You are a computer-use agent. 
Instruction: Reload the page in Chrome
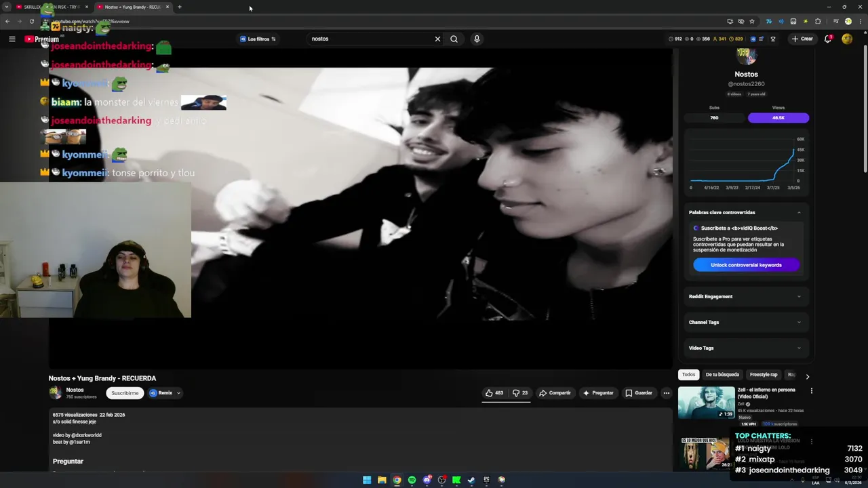click(31, 21)
